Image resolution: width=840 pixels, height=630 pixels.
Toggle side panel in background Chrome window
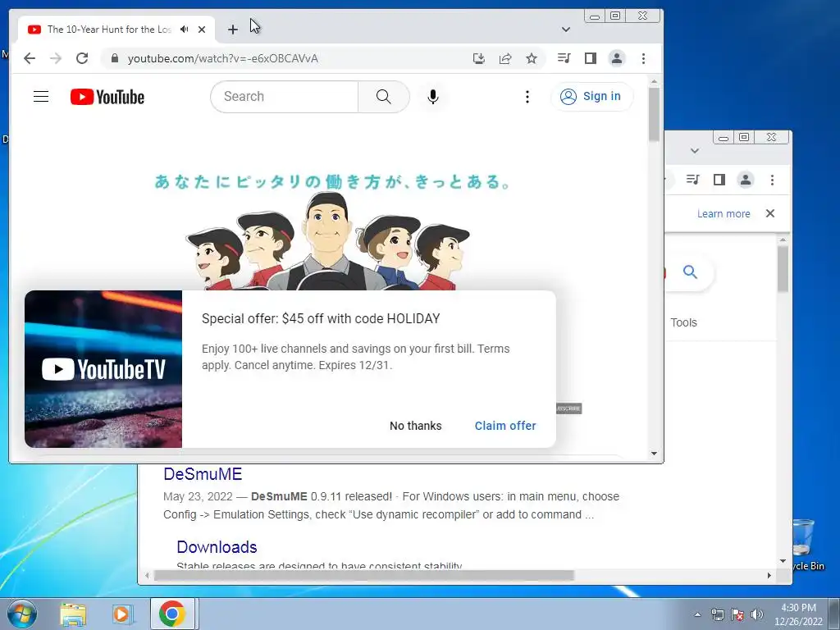pos(719,180)
